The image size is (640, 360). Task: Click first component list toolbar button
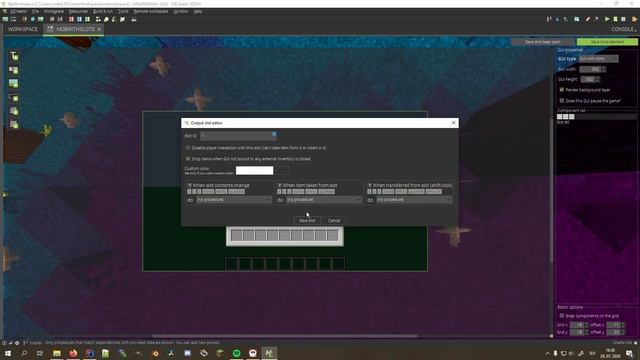click(x=560, y=117)
